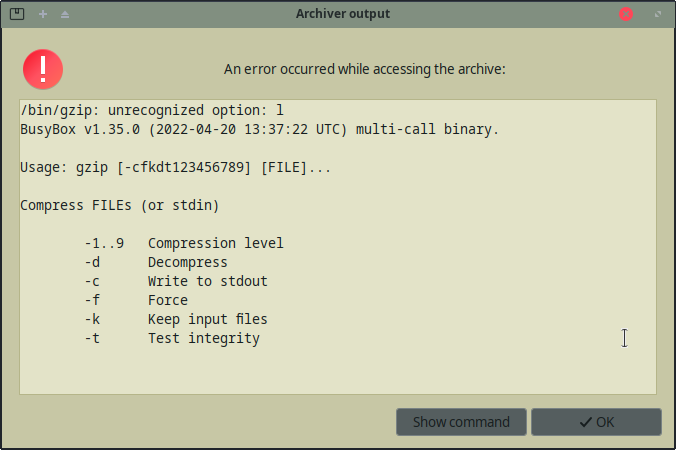Click the '-t Test integrity' line
Screen dimensions: 676x450
coord(172,338)
